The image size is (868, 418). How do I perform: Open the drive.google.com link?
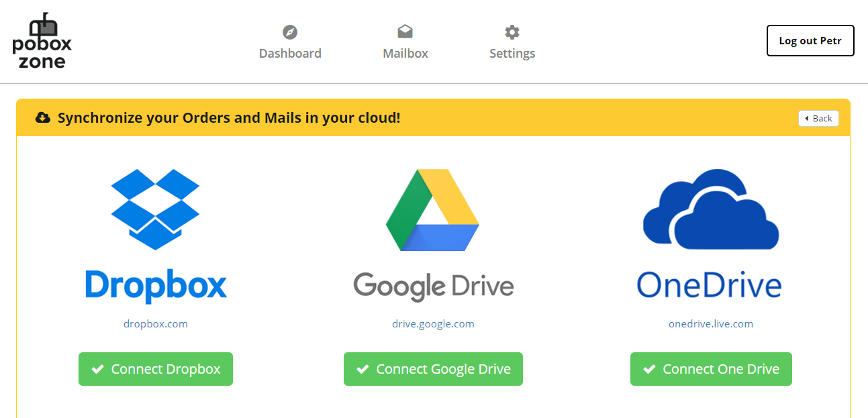tap(433, 323)
